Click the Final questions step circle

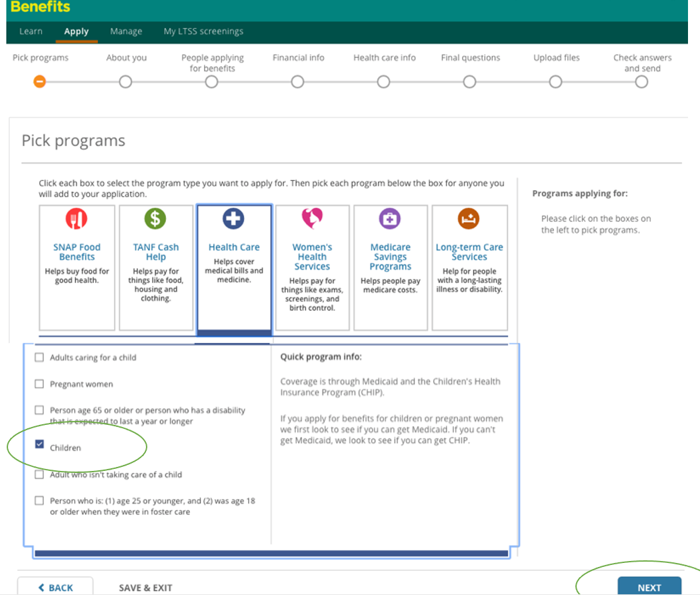[469, 82]
